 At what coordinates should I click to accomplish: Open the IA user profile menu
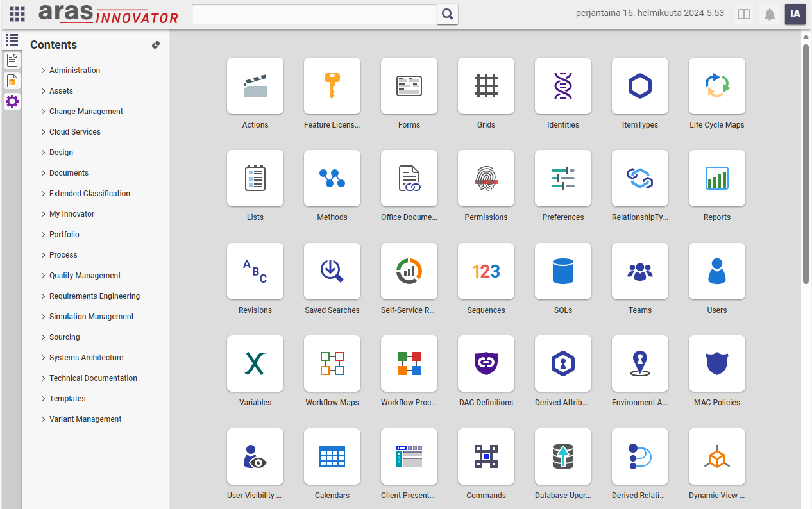[795, 14]
